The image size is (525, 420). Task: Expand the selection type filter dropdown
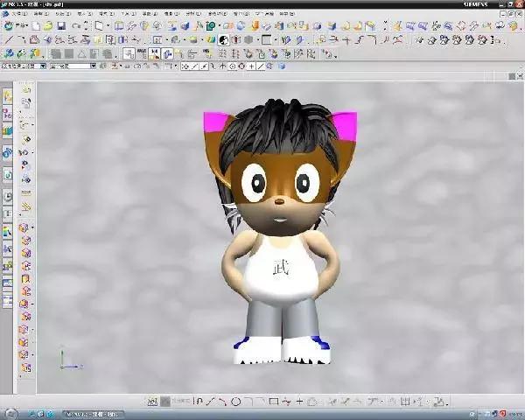coord(43,66)
